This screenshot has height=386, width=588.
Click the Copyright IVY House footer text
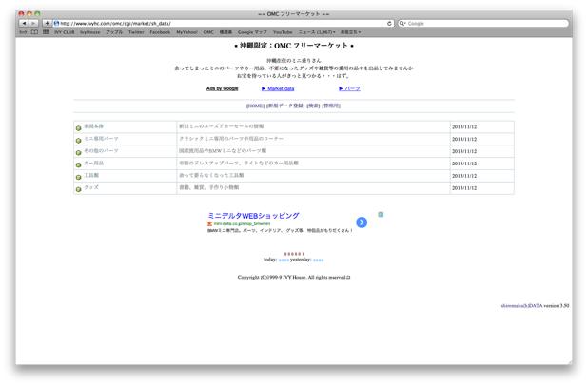[294, 278]
